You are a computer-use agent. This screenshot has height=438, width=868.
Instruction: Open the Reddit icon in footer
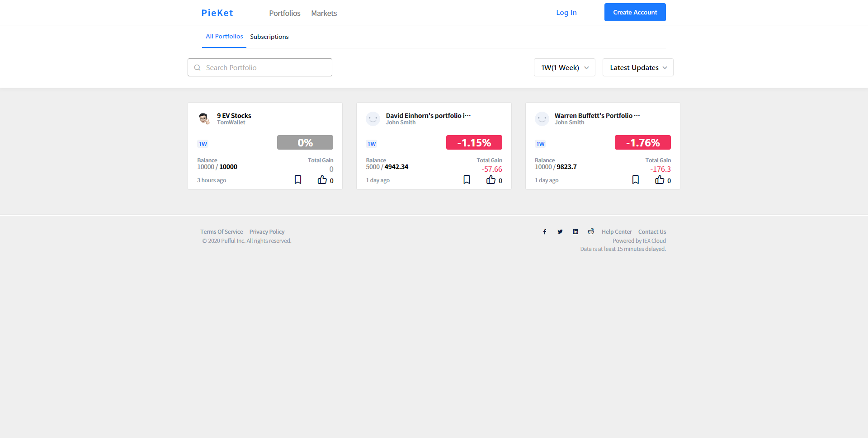pos(591,231)
